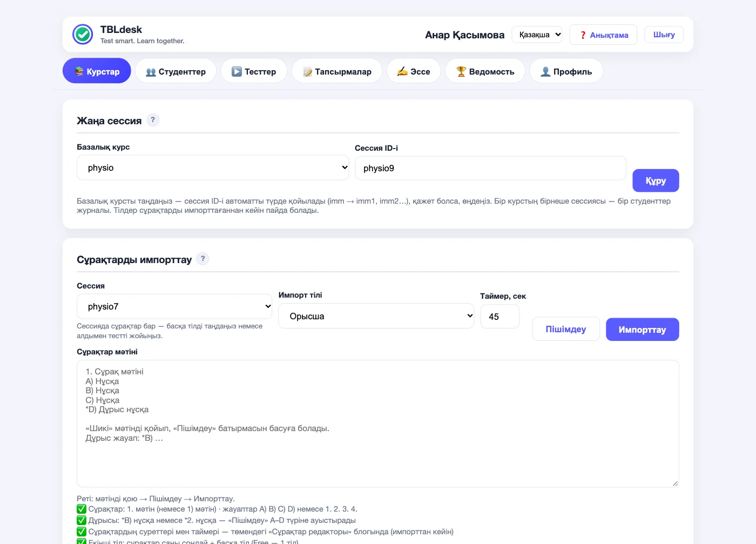Image resolution: width=756 pixels, height=544 pixels.
Task: Open the Импорт тілі dropdown showing Орысша
Action: coord(376,316)
